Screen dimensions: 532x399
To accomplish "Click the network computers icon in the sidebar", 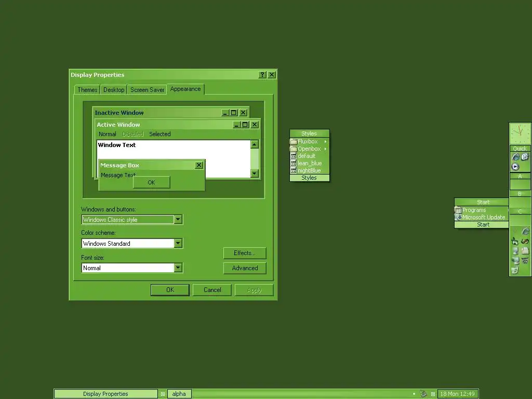I will tap(515, 261).
